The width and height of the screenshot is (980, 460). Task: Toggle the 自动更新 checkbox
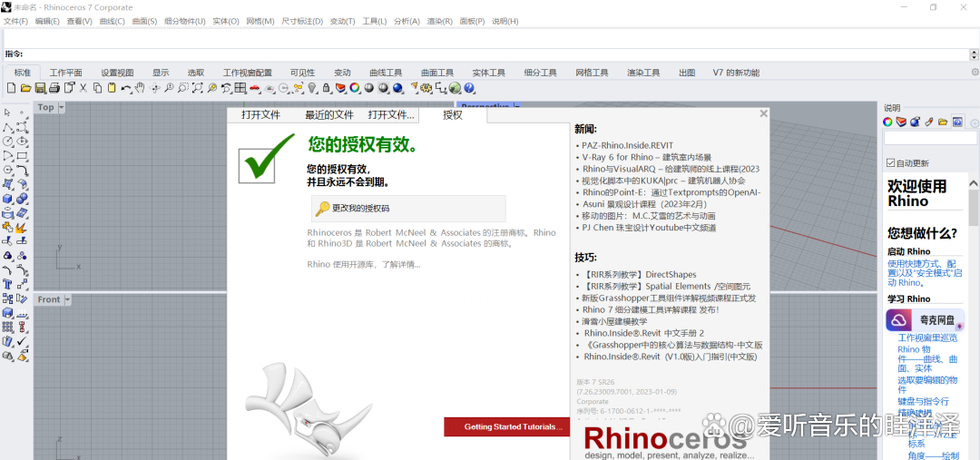tap(891, 163)
